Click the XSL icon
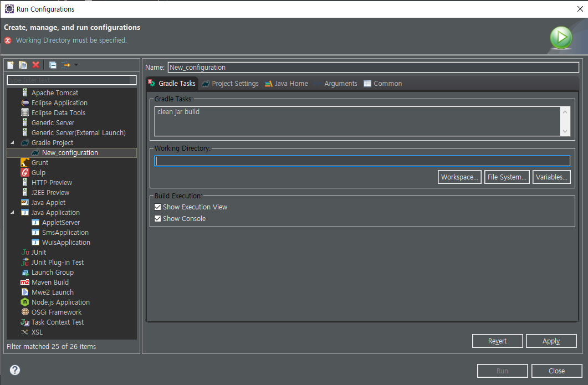588x385 pixels. tap(25, 332)
